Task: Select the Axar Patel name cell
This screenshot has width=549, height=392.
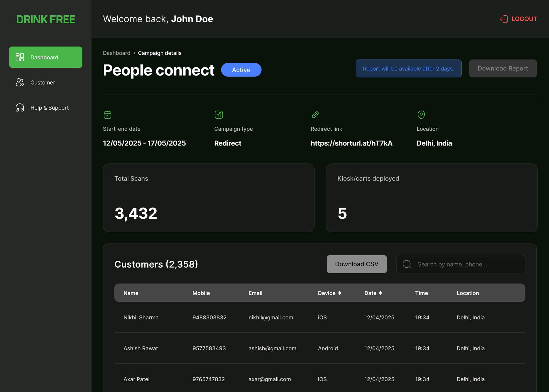Action: coord(136,379)
